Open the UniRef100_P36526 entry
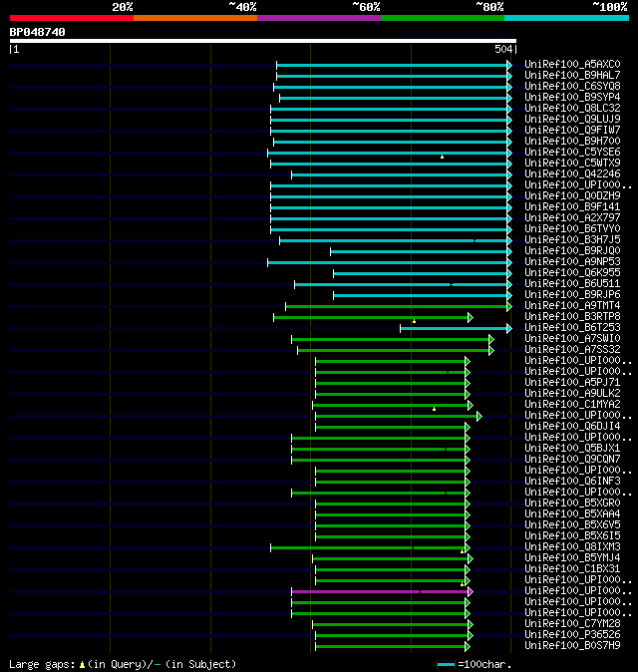 [572, 635]
